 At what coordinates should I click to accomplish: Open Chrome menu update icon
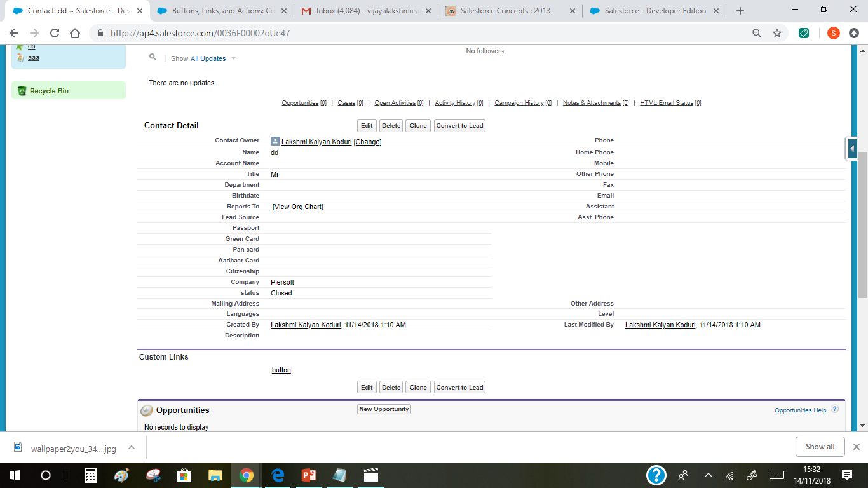(854, 33)
